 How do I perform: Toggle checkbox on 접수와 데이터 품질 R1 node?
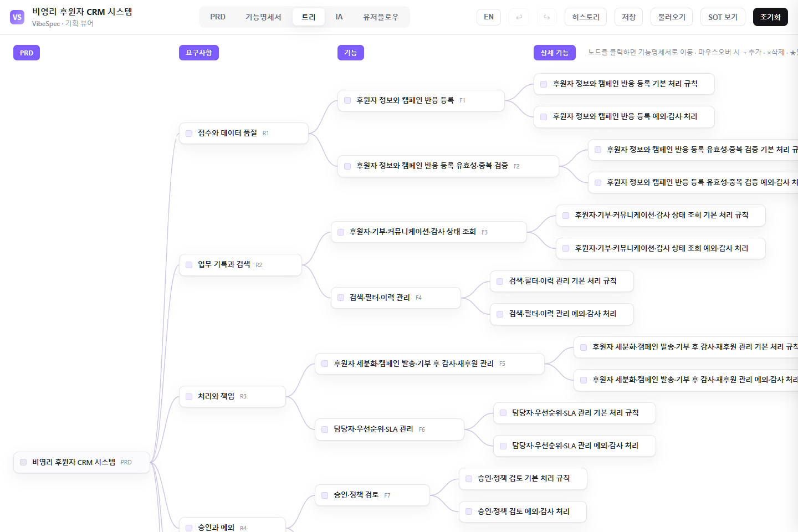(x=189, y=134)
